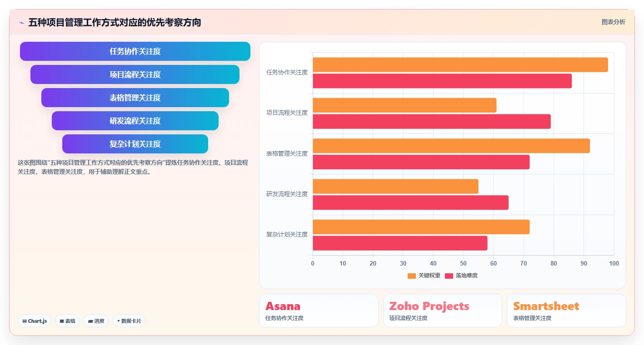Click the 任务协作关注度 funnel bar

pyautogui.click(x=135, y=51)
